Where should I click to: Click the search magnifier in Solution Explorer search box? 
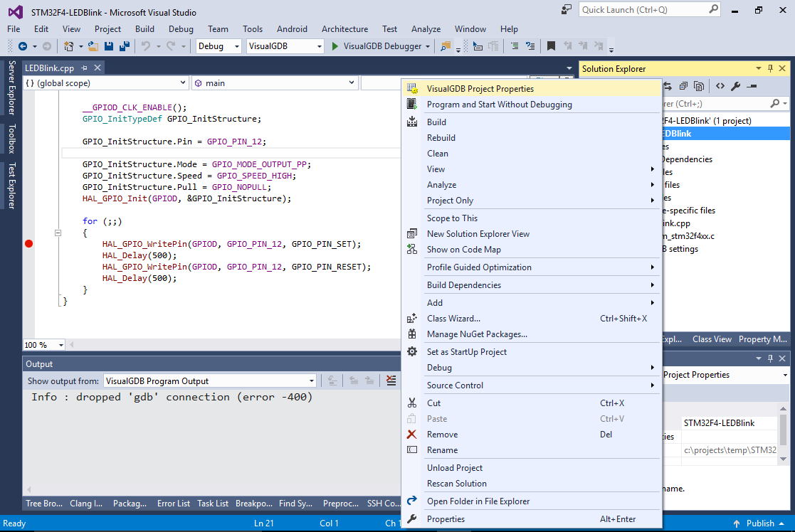(x=775, y=103)
